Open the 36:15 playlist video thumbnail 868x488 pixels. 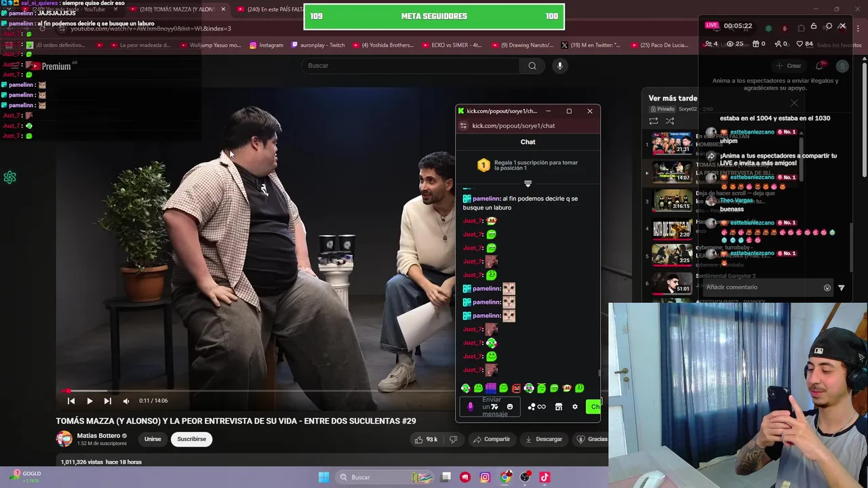point(672,201)
